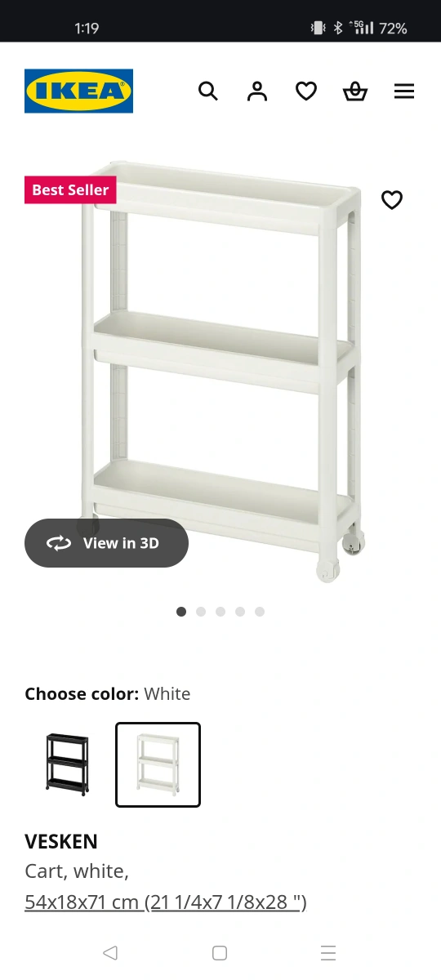Tap the Best Seller badge
Viewport: 441px width, 980px height.
tap(70, 190)
